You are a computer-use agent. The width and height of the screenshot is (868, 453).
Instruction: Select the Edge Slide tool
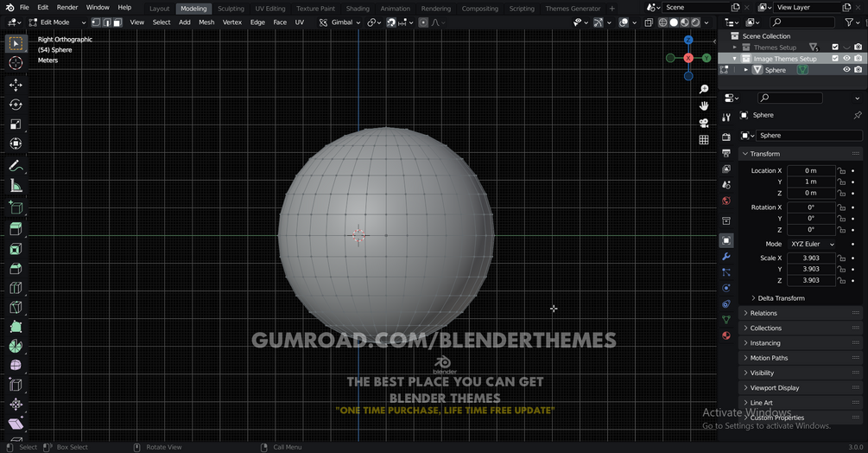coord(16,385)
